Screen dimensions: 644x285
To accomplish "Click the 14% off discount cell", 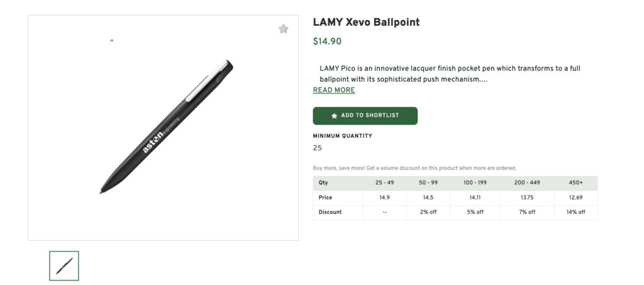I will pyautogui.click(x=575, y=212).
